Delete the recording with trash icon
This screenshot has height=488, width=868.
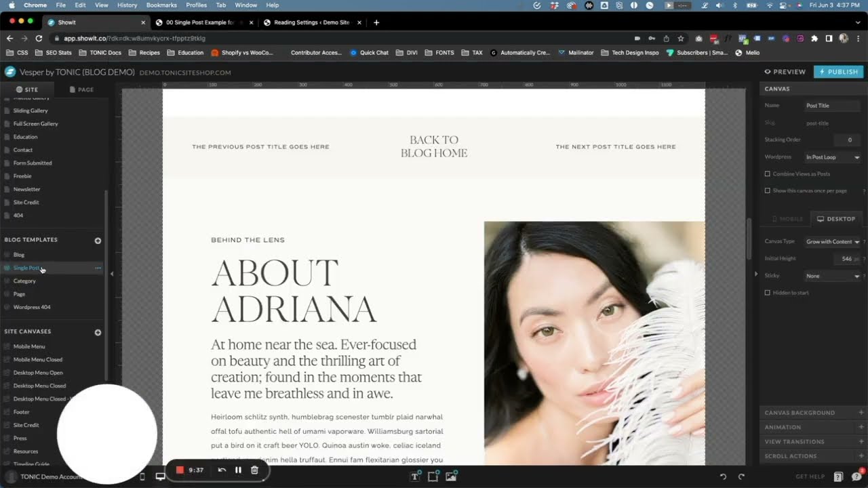254,470
